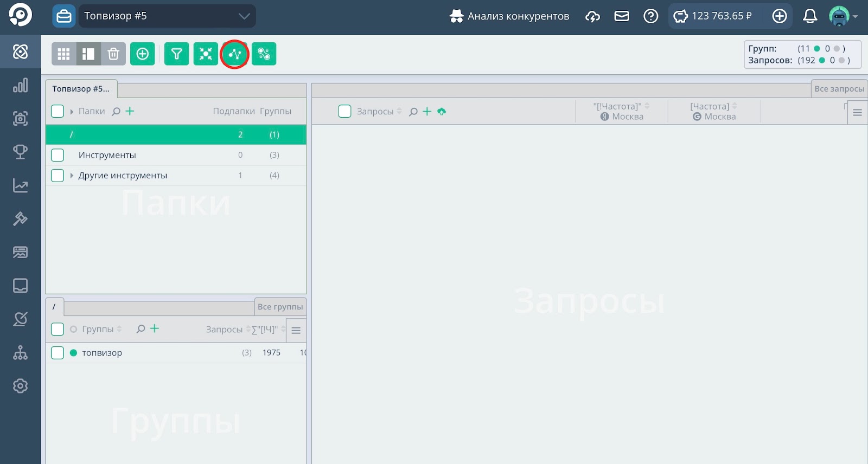Click the green circled plus toolbar button

143,54
